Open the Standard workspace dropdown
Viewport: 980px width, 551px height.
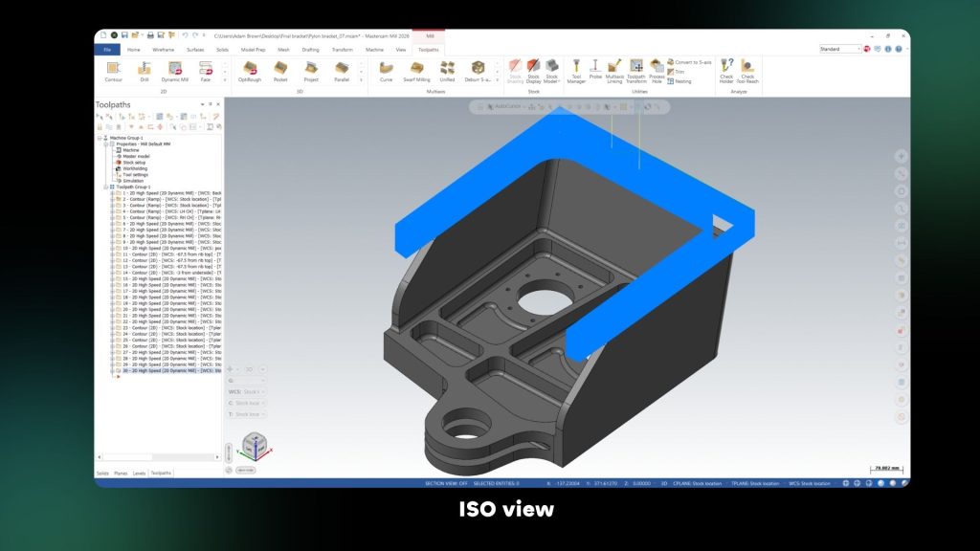click(x=840, y=49)
